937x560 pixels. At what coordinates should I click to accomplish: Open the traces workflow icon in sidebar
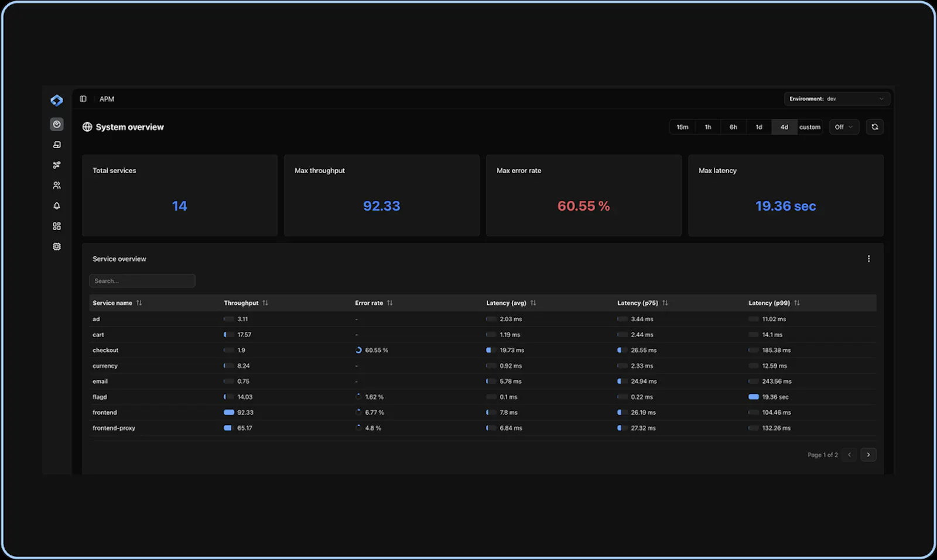(x=57, y=165)
